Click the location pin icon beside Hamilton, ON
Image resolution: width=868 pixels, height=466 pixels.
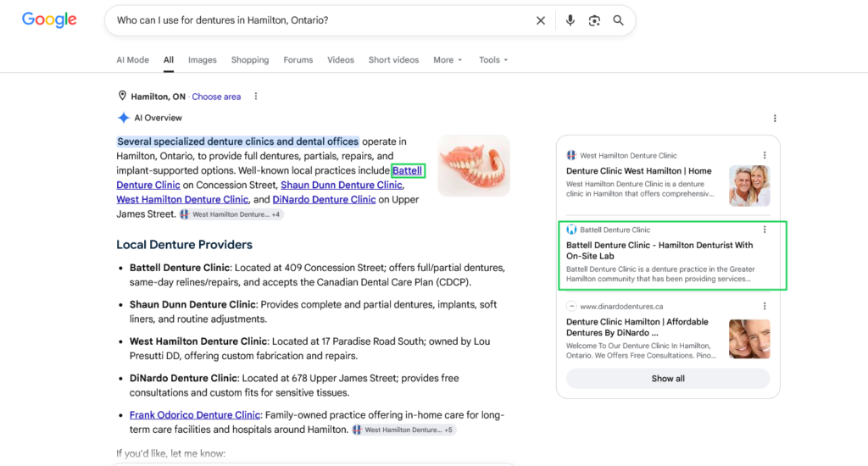tap(122, 96)
